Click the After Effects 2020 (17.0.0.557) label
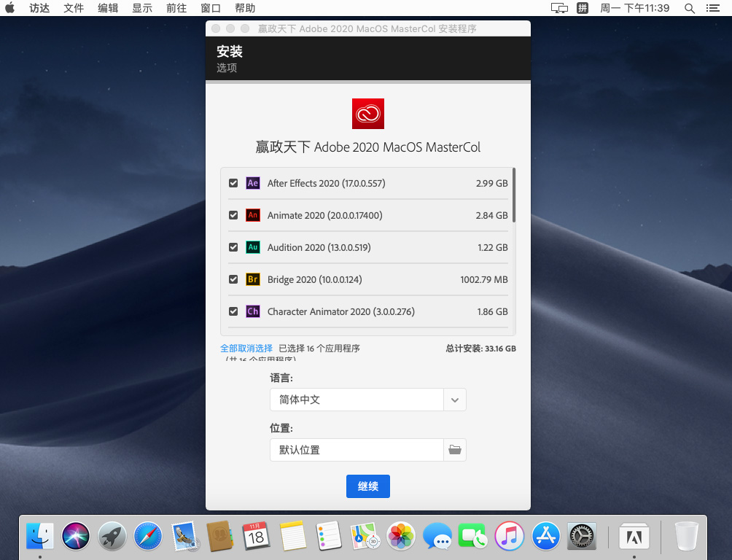The width and height of the screenshot is (732, 560). point(327,183)
